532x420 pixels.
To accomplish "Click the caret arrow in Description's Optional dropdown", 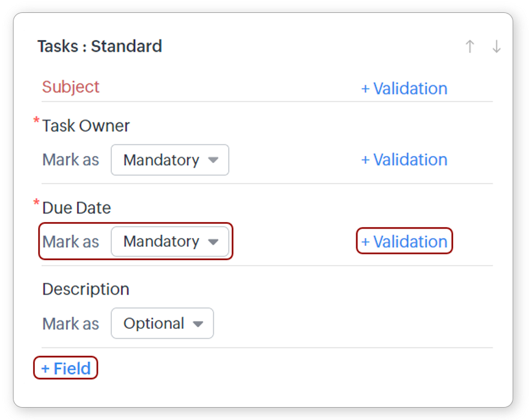I will tap(198, 324).
